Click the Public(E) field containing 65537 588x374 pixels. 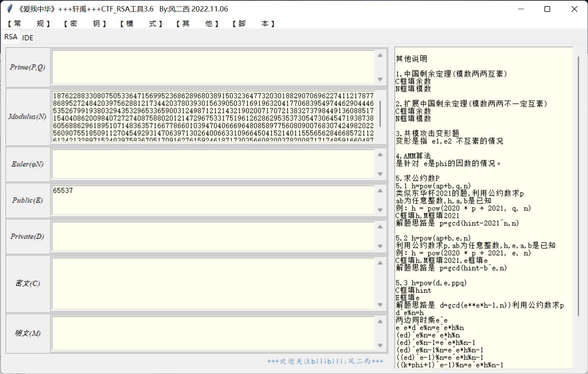[x=213, y=200]
